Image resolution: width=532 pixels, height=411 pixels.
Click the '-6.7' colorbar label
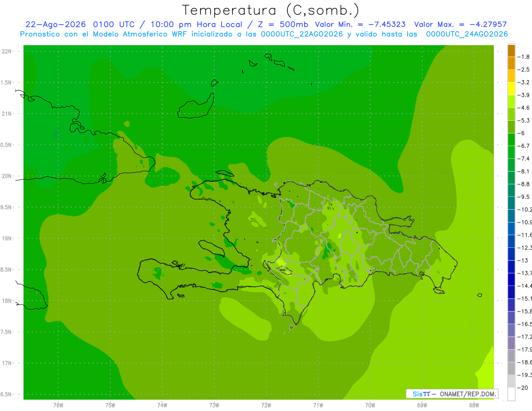point(523,146)
